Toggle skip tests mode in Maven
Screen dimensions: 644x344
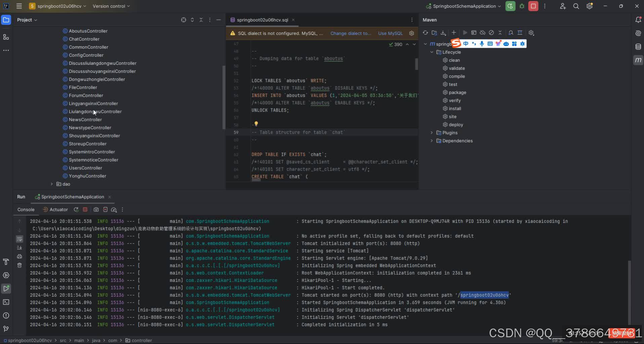click(491, 33)
